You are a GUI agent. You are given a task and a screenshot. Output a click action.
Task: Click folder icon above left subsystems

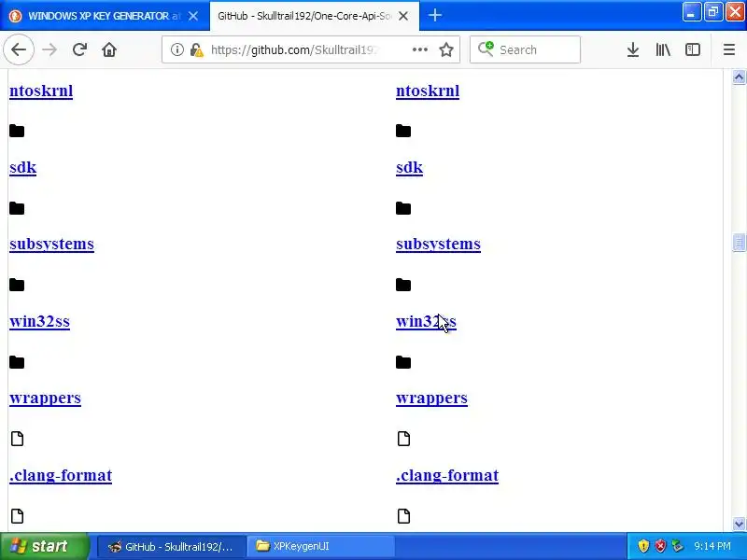tap(17, 208)
